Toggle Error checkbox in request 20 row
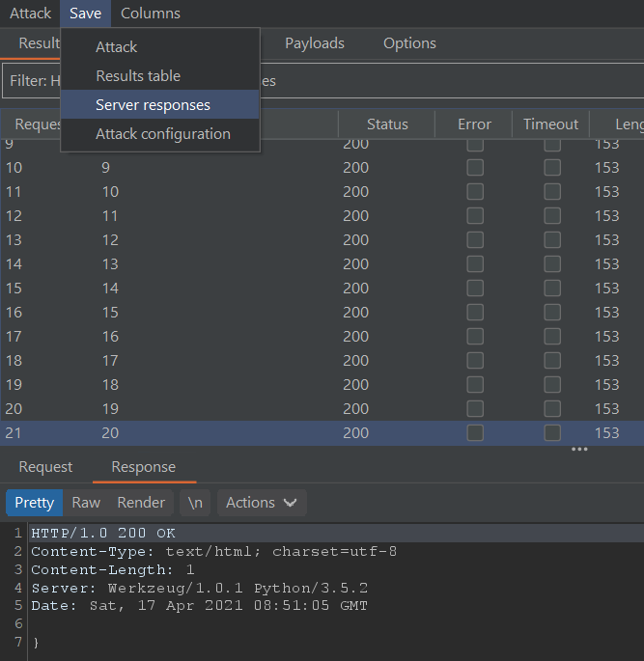The image size is (644, 661). (x=475, y=409)
